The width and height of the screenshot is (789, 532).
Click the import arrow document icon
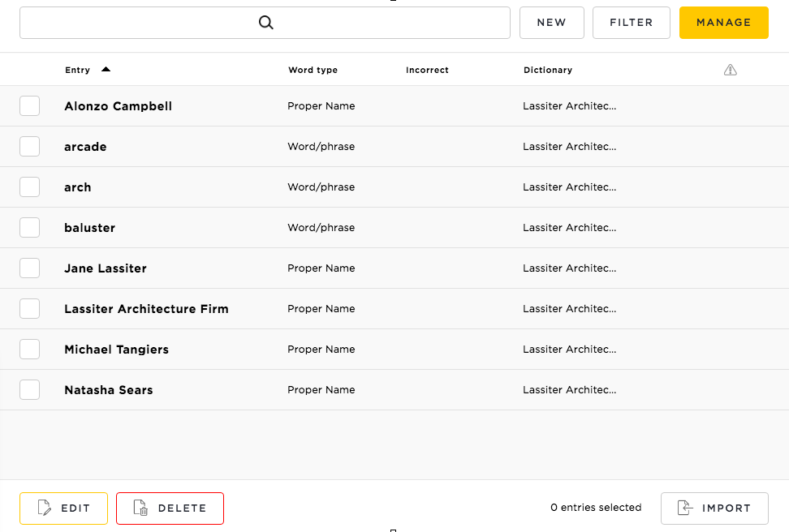(685, 508)
